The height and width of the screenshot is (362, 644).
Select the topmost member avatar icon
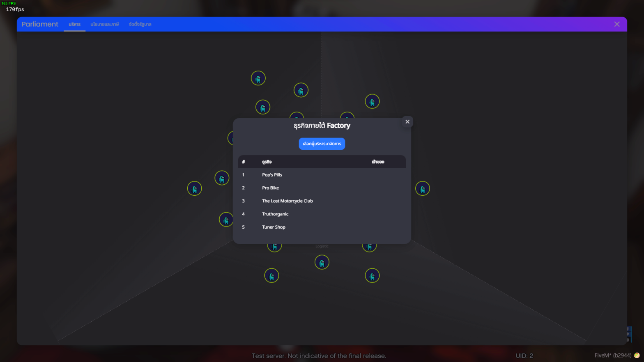point(258,78)
